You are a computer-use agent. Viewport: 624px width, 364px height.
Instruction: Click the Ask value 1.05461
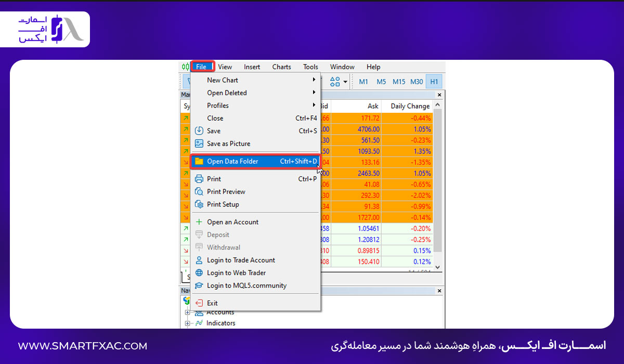click(x=368, y=228)
